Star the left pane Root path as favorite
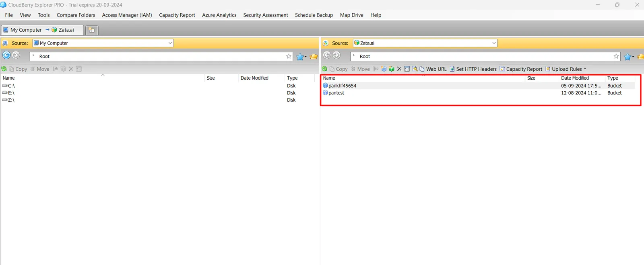 coord(289,57)
